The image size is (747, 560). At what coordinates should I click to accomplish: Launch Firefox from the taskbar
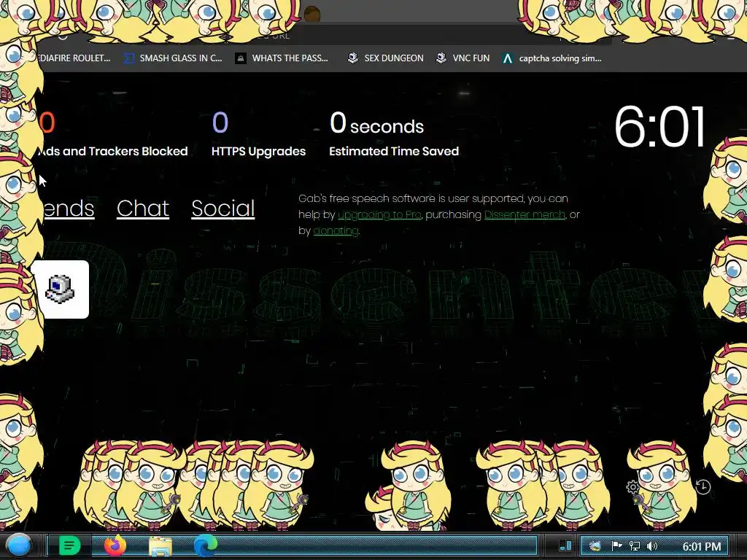point(115,545)
